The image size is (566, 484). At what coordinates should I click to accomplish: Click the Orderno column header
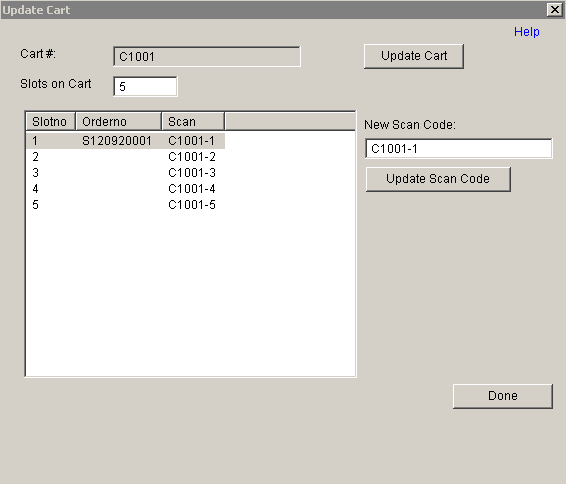[x=118, y=121]
